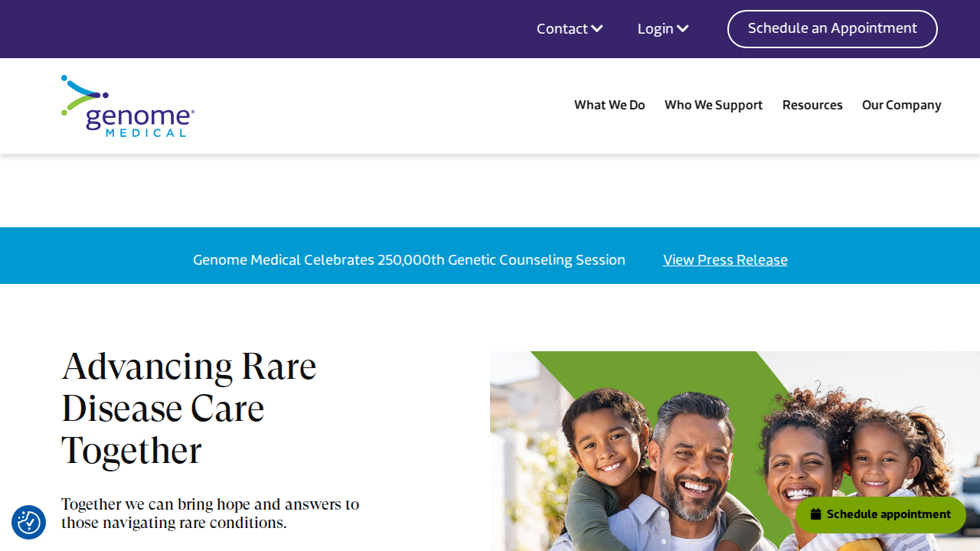Click the 250,000th Genetic Counseling Session announcement text

(409, 260)
